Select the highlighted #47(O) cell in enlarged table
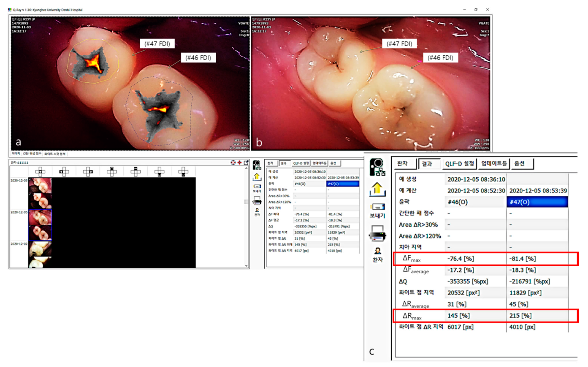The image size is (588, 367). point(537,202)
